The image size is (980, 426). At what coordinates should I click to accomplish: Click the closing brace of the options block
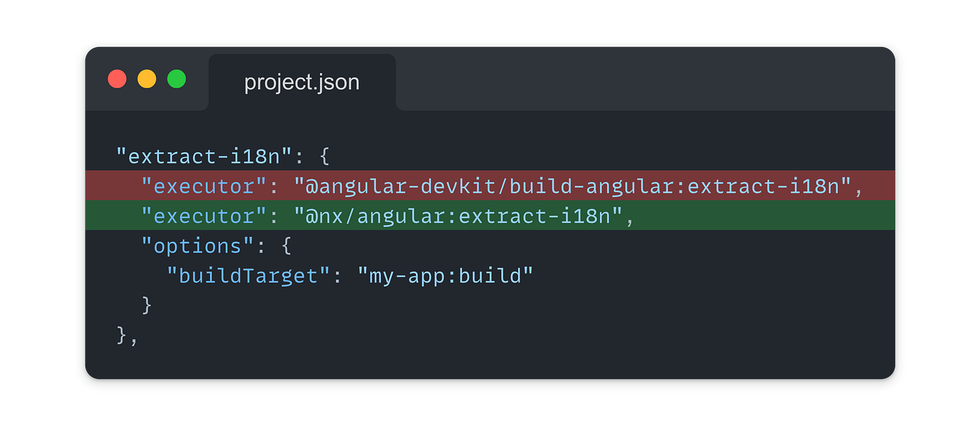[147, 305]
